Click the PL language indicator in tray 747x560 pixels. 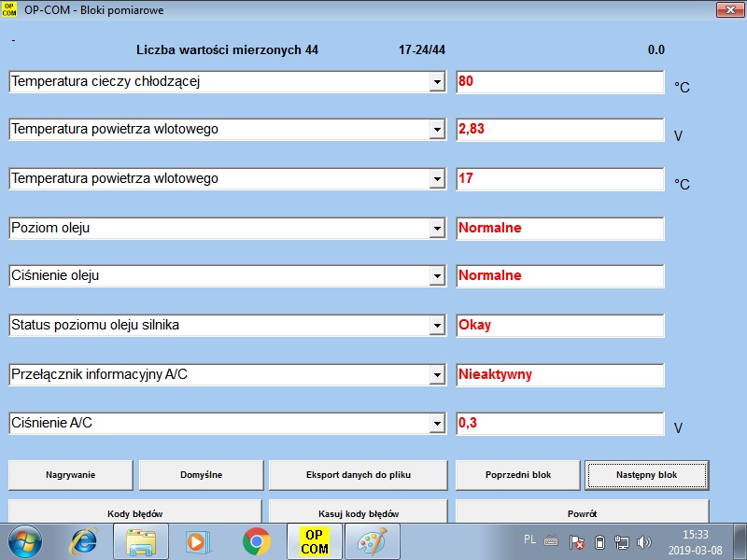coord(529,540)
